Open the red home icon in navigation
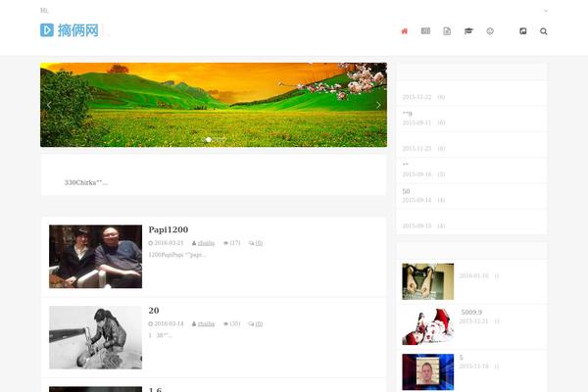The width and height of the screenshot is (588, 392). 404,31
